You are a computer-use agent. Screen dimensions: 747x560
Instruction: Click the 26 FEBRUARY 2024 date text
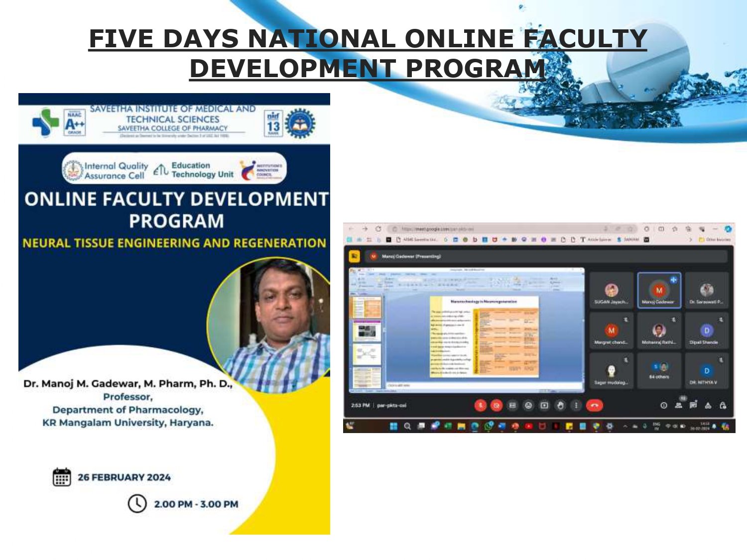[124, 477]
